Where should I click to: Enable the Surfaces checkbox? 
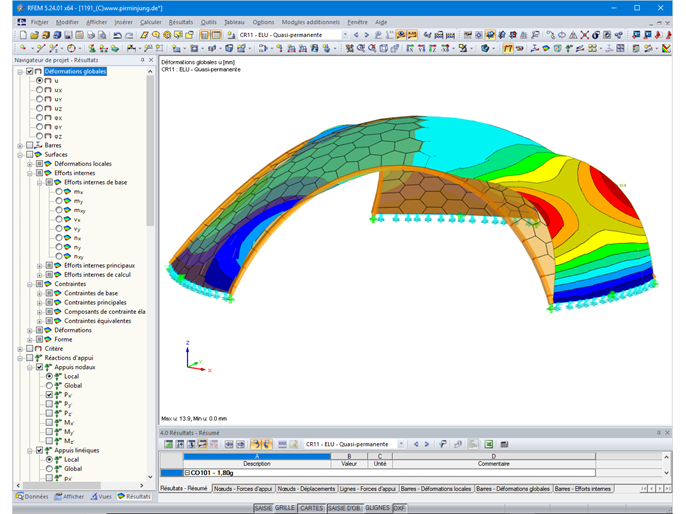click(30, 154)
